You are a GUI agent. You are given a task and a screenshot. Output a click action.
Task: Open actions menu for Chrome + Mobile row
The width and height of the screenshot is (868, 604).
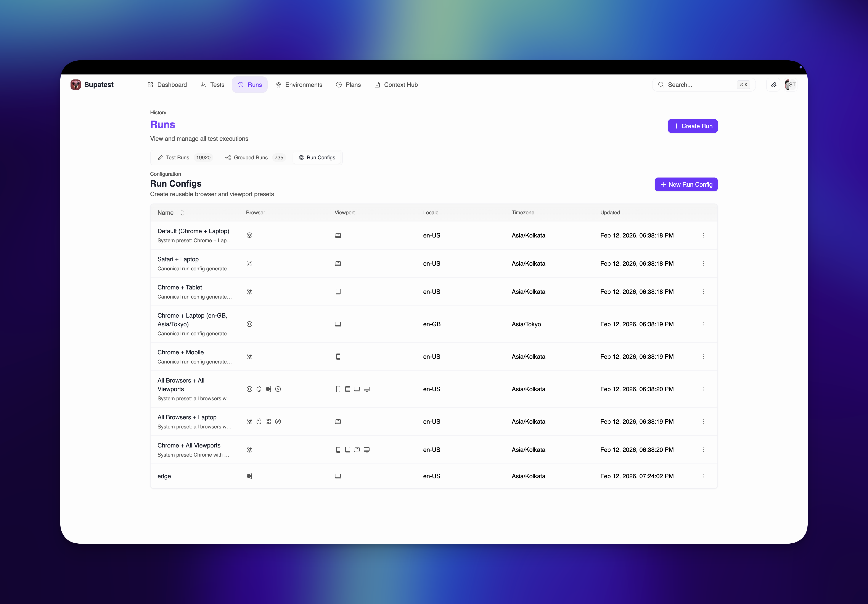[703, 357]
